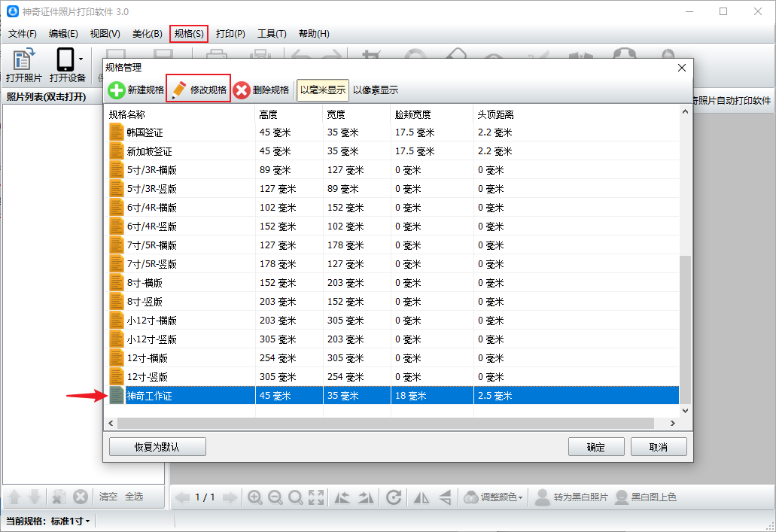Expand the 调整颜色 dropdown
This screenshot has width=776, height=532.
(494, 497)
